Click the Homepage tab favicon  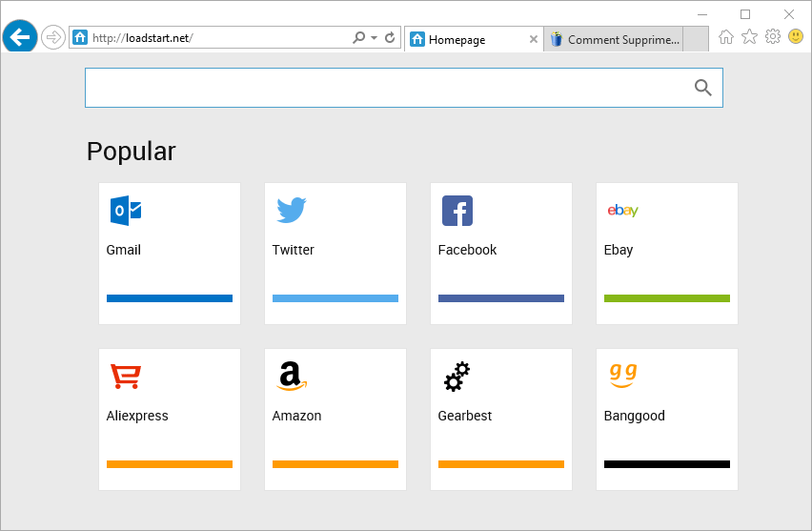tap(417, 39)
